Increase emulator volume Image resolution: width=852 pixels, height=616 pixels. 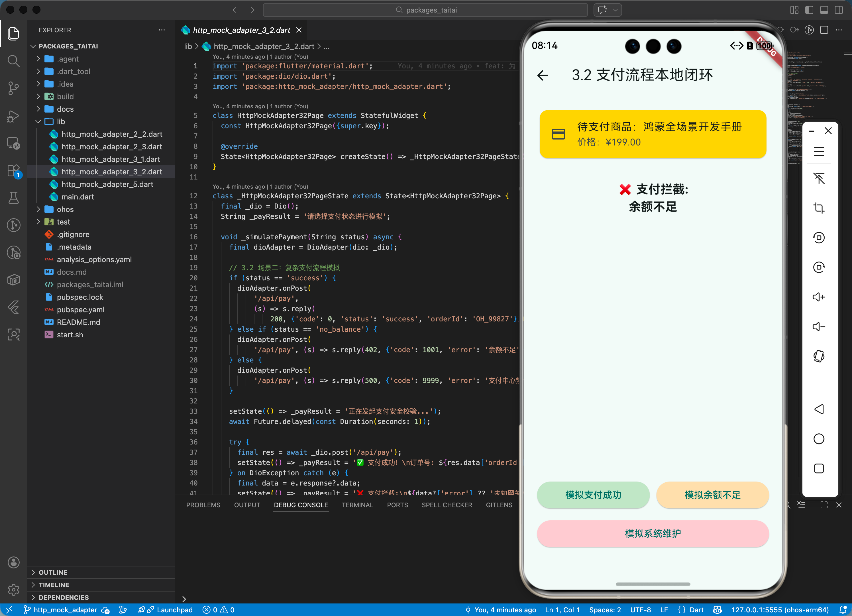point(819,297)
